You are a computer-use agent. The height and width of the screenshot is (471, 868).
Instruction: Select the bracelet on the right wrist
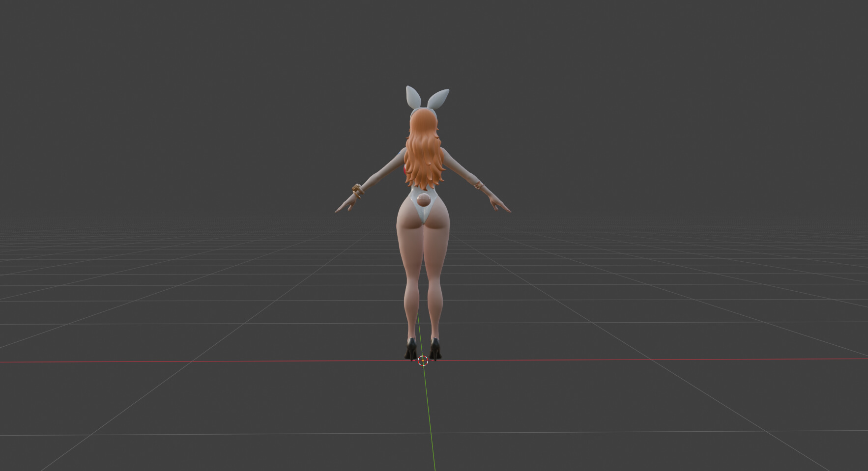(x=478, y=186)
